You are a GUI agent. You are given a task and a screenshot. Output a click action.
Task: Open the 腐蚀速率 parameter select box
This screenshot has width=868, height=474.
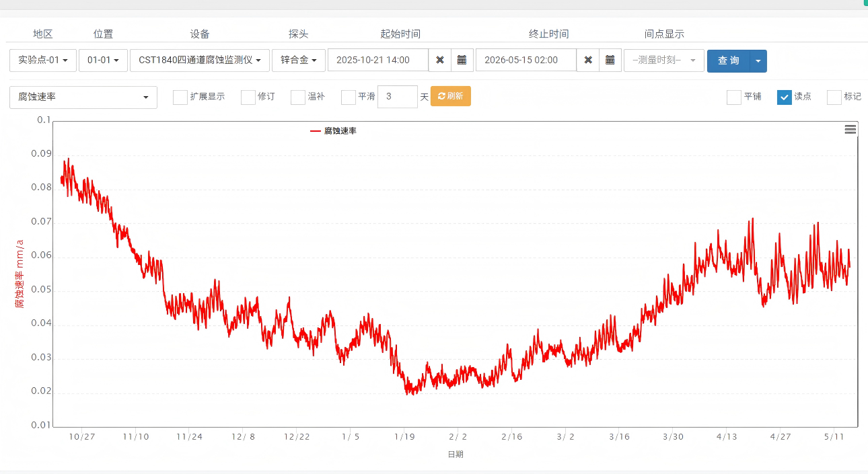coord(83,97)
